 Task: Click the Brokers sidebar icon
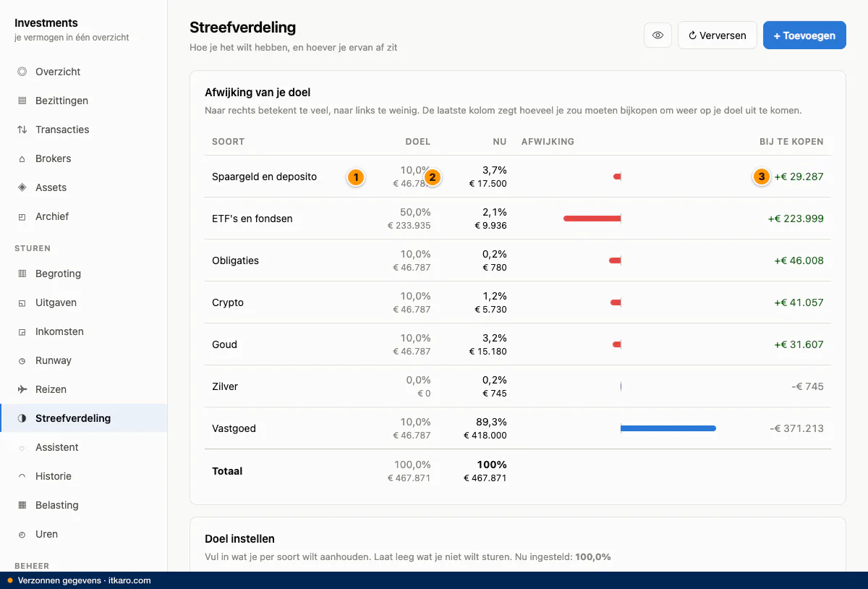tap(22, 158)
